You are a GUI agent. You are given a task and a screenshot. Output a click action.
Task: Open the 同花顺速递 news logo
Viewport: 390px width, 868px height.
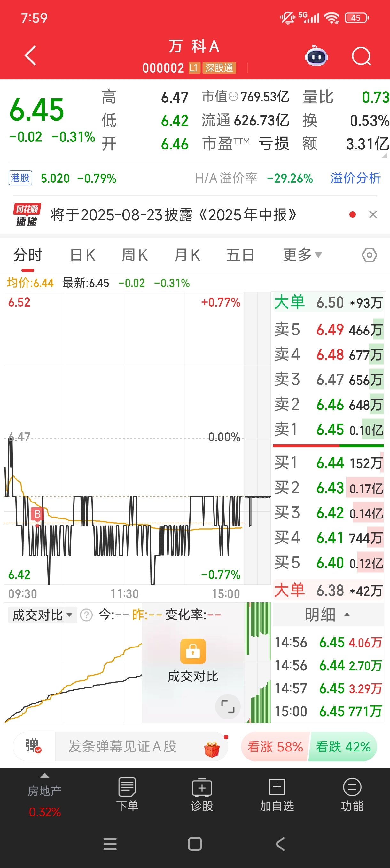[x=27, y=214]
